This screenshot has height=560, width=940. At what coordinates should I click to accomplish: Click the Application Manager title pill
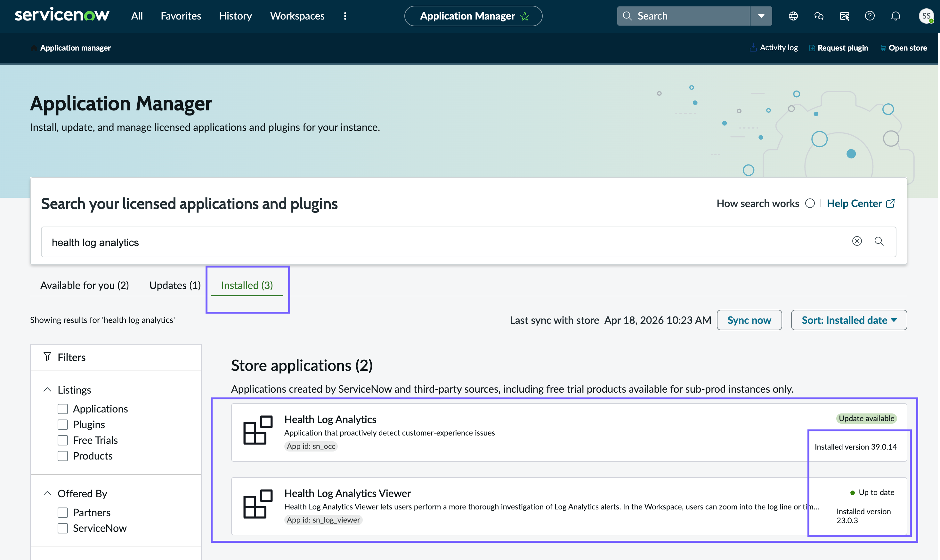(473, 16)
